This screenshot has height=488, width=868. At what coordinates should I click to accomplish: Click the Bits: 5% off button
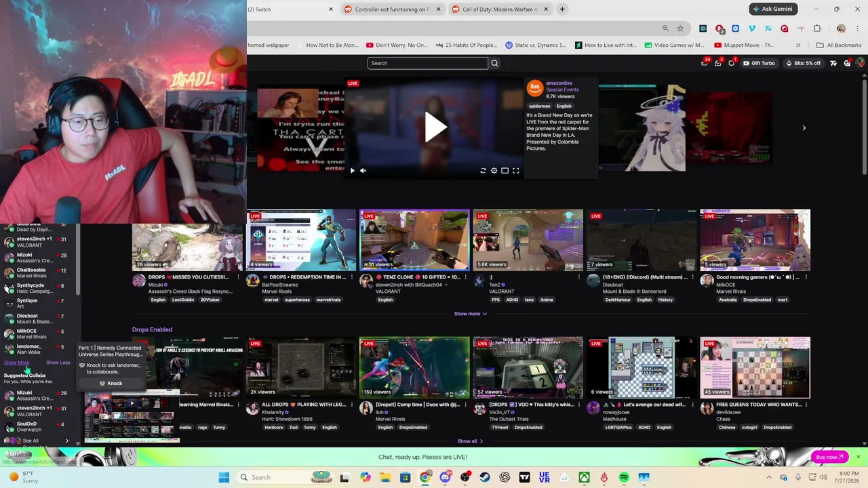coord(803,63)
